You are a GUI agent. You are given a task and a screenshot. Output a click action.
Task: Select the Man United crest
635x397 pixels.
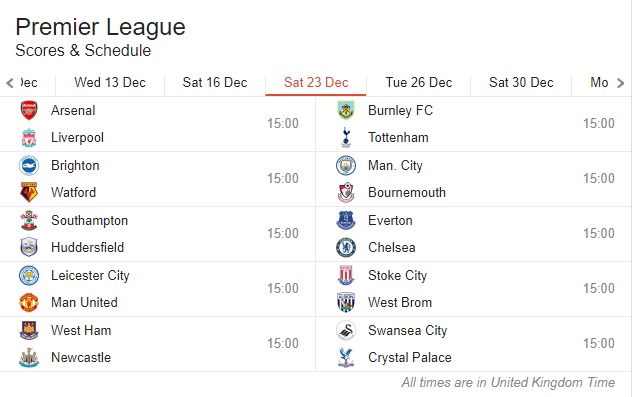[29, 303]
